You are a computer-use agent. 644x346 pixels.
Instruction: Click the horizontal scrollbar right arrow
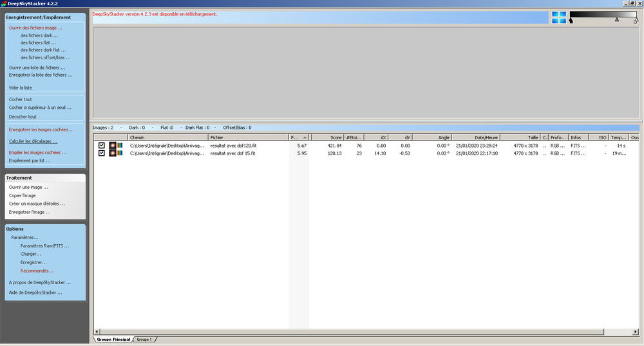636,332
